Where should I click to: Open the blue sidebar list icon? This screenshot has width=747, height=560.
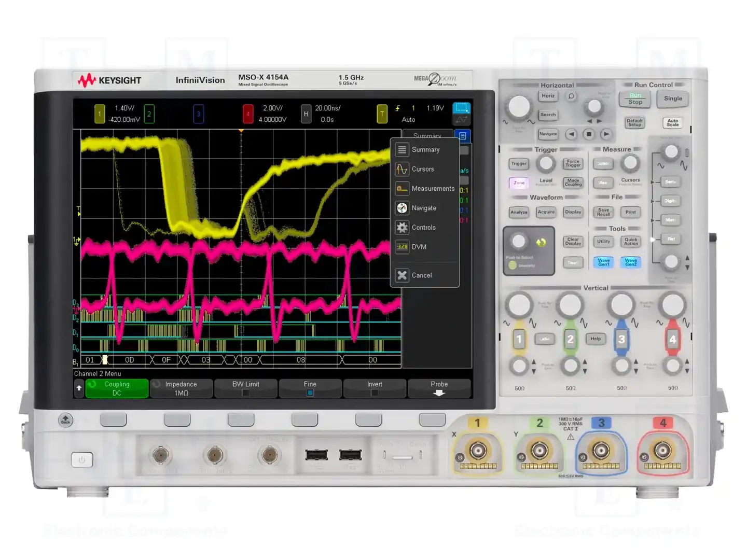tap(463, 136)
